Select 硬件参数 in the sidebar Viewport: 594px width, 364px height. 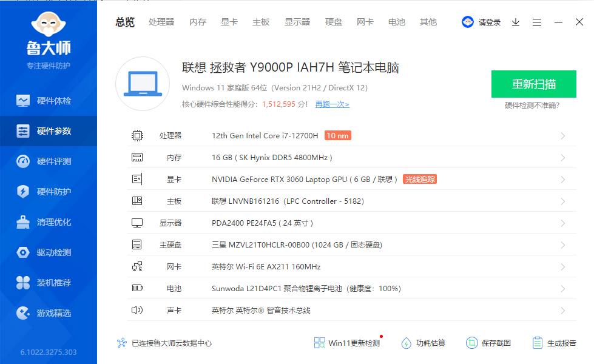[49, 131]
